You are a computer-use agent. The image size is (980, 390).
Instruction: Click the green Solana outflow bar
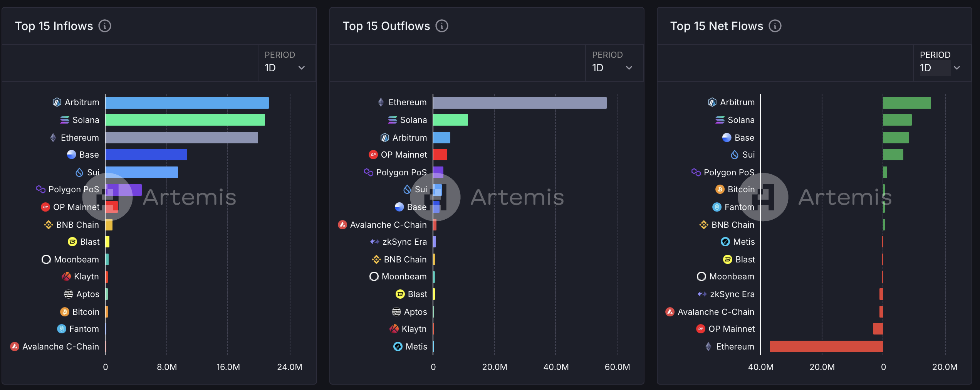tap(450, 120)
